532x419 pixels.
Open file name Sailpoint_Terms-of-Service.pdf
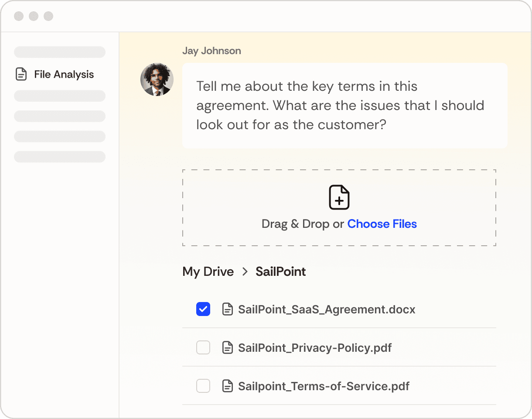[324, 386]
